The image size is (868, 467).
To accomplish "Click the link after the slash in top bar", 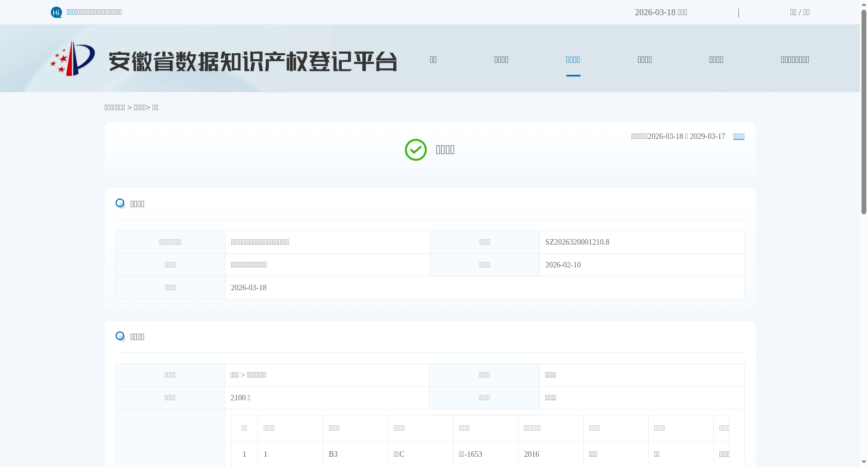I will 806,12.
